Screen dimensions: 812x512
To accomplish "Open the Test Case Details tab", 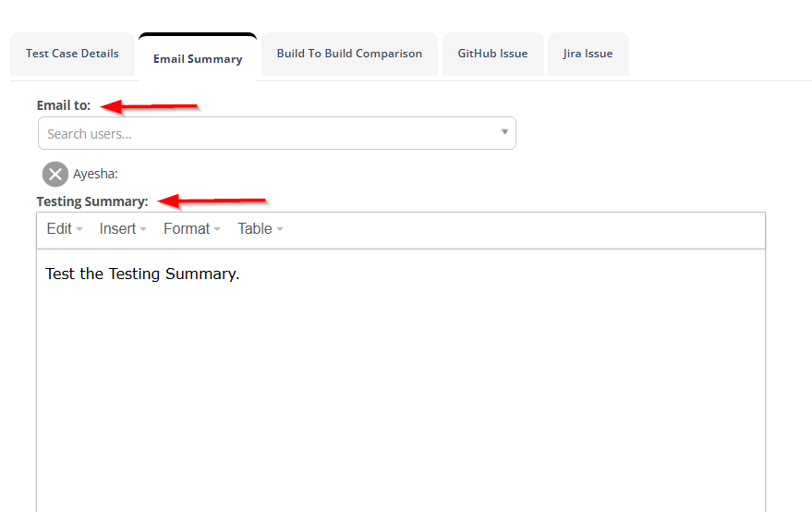I will click(x=72, y=54).
